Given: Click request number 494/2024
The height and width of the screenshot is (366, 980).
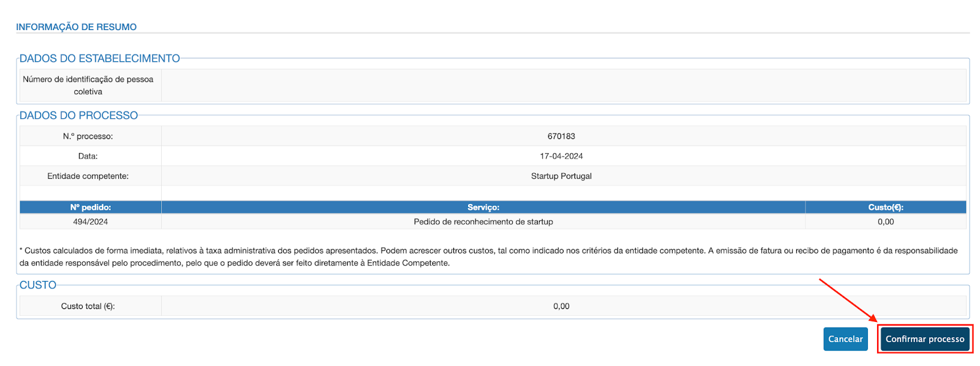Looking at the screenshot, I should pyautogui.click(x=91, y=222).
